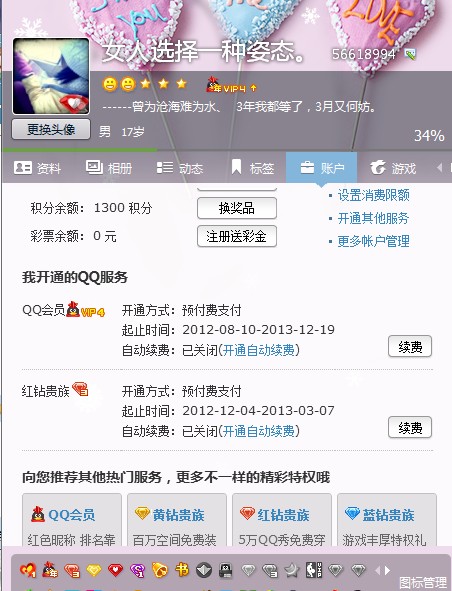Open the 设置消费限额 link

pyautogui.click(x=373, y=195)
